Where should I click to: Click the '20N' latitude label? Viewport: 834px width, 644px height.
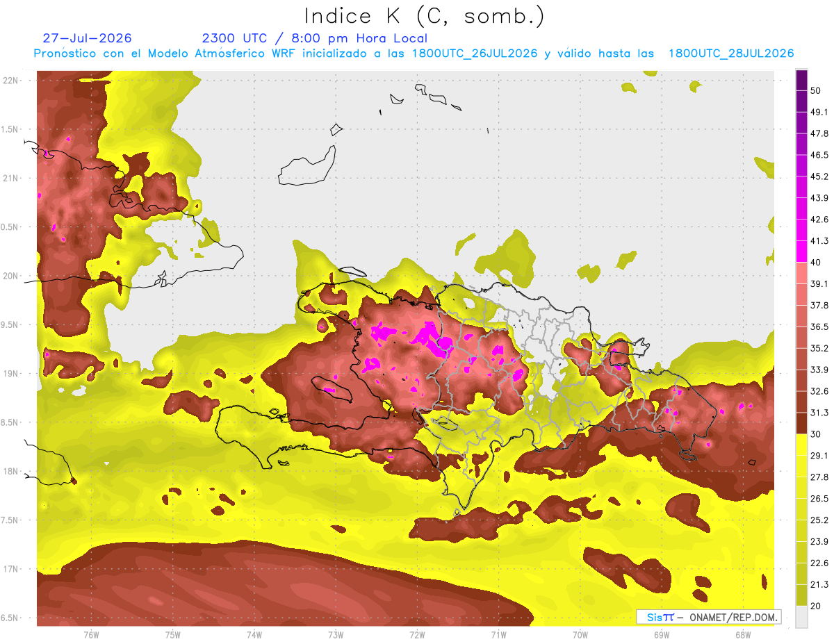(x=12, y=276)
